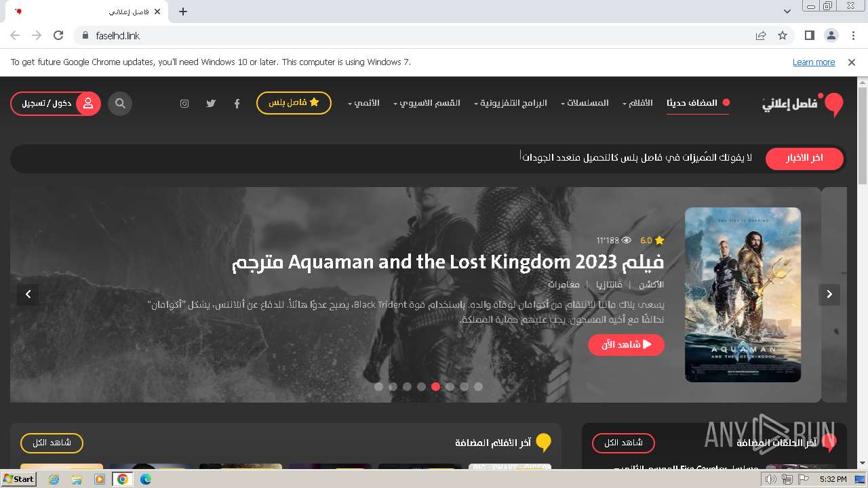
Task: Click the Aquaman movie poster thumbnail
Action: (x=743, y=295)
